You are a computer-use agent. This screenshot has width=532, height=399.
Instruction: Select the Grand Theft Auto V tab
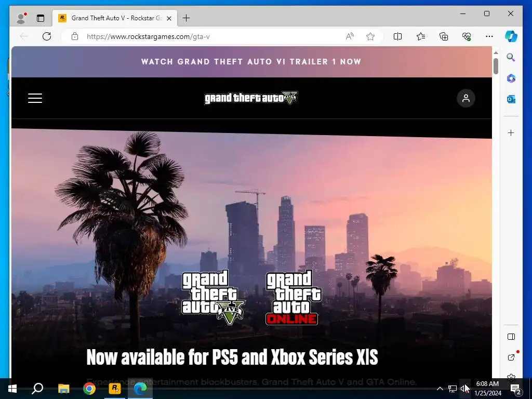(x=115, y=18)
